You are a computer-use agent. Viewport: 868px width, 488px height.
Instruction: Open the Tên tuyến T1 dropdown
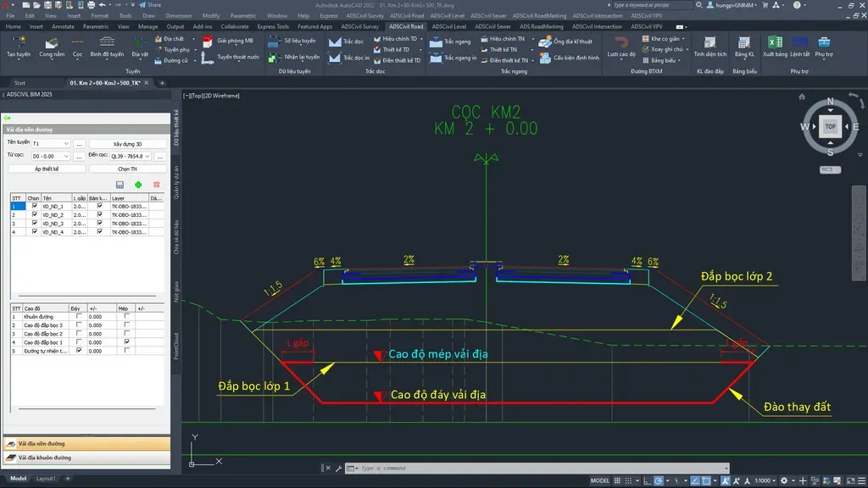[x=66, y=143]
